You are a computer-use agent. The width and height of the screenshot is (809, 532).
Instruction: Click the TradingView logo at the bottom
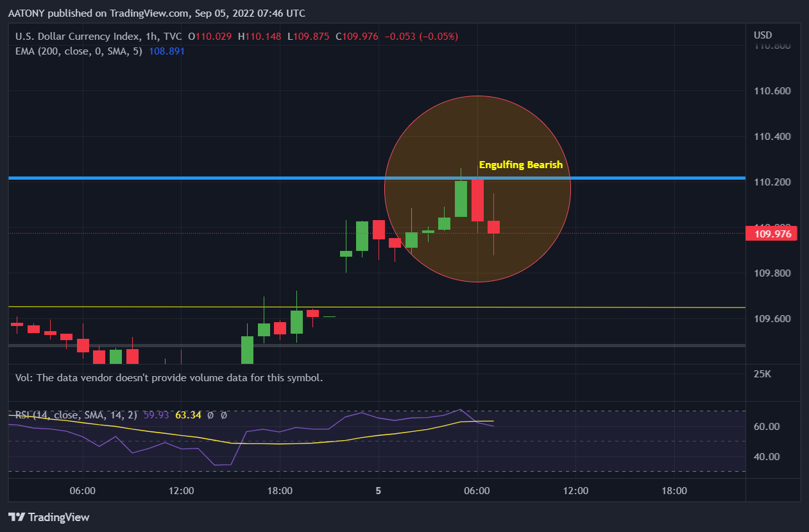coord(49,517)
